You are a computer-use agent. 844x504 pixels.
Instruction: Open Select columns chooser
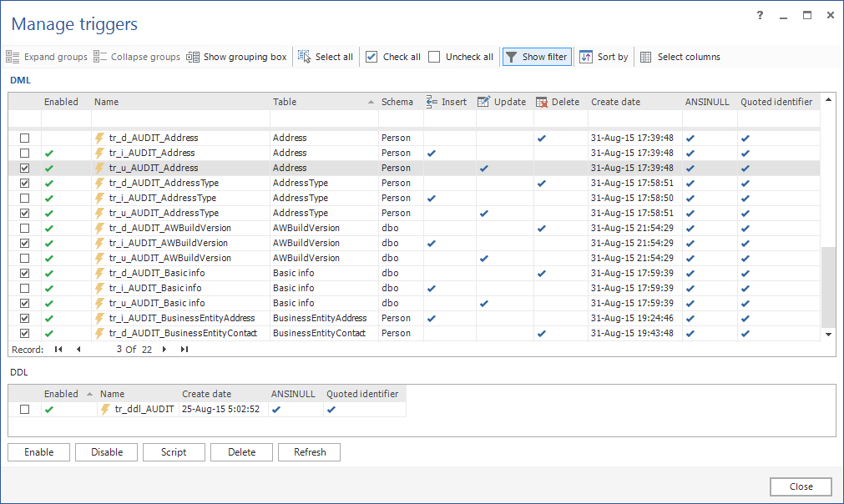point(680,57)
